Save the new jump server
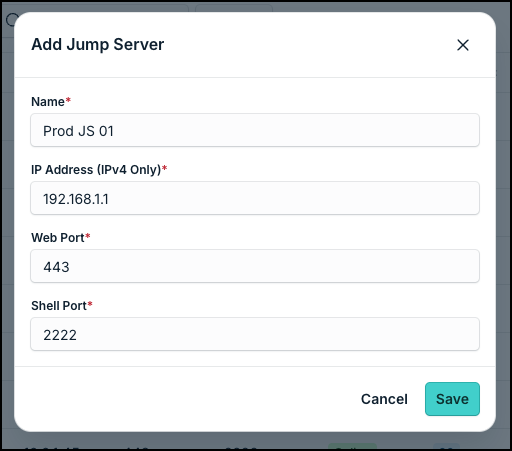The height and width of the screenshot is (451, 512). pyautogui.click(x=452, y=399)
